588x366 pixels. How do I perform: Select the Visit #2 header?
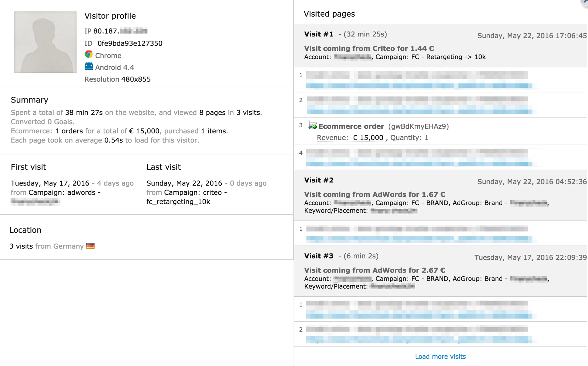(x=319, y=180)
